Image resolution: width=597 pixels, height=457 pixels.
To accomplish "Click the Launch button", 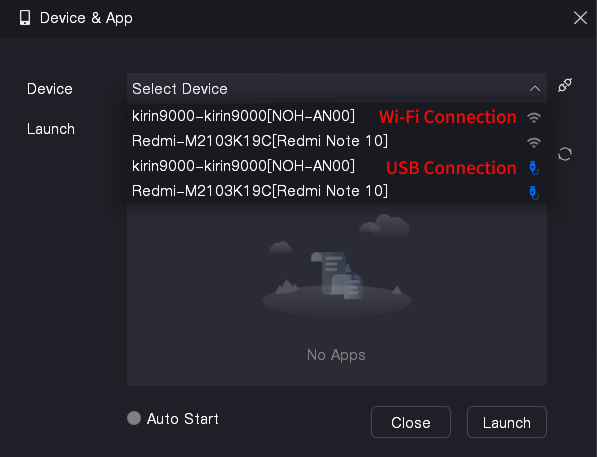I will [x=507, y=422].
